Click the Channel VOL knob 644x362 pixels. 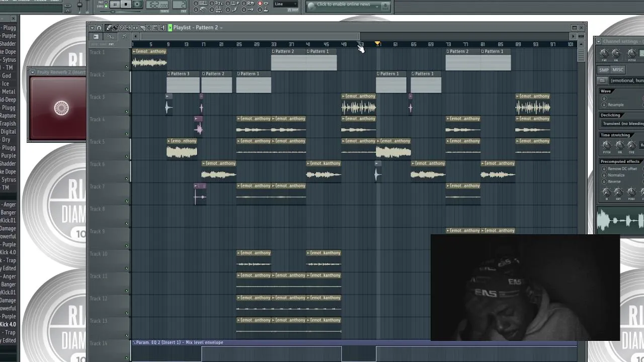[x=616, y=54]
